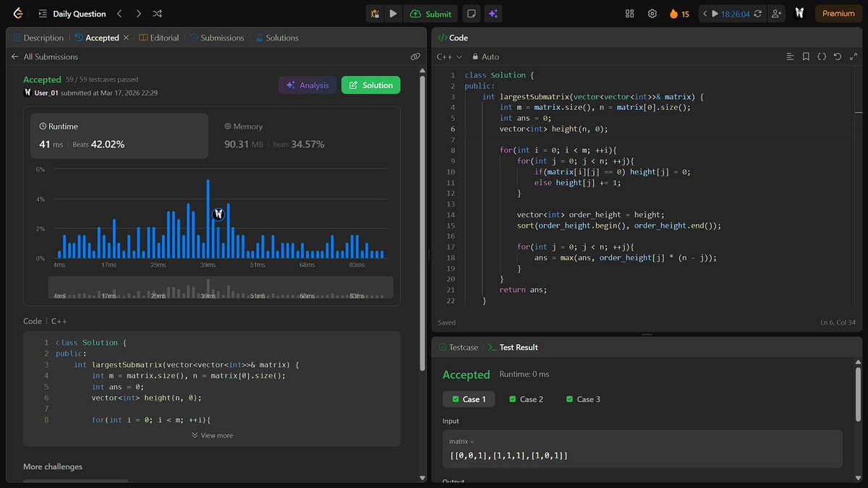
Task: Click the mini histogram range slider
Action: (x=221, y=287)
